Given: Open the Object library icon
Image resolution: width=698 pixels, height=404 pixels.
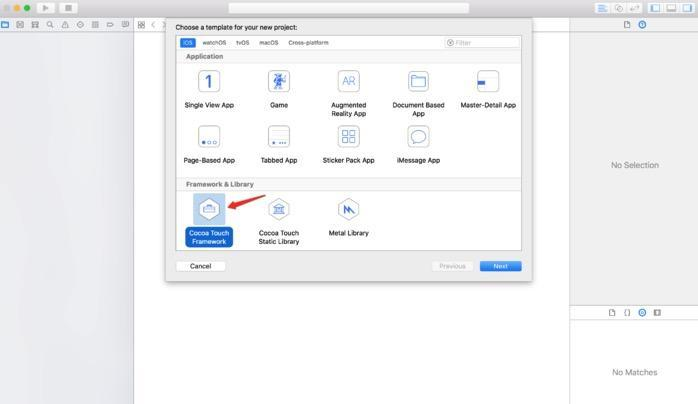Looking at the screenshot, I should [x=642, y=313].
